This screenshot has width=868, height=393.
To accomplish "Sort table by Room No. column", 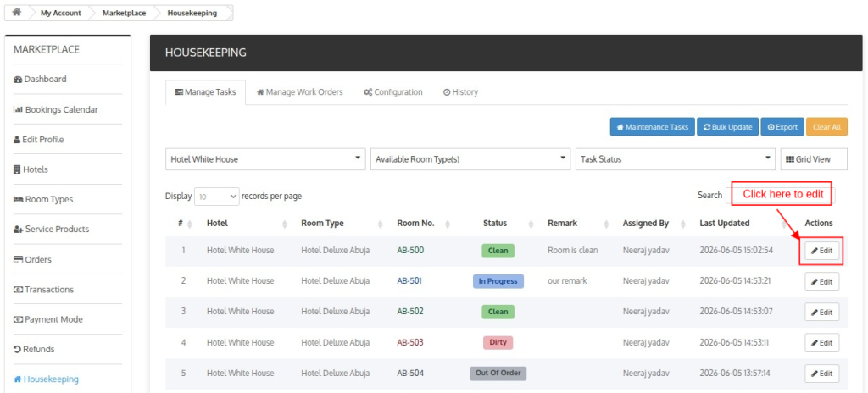I will point(424,224).
